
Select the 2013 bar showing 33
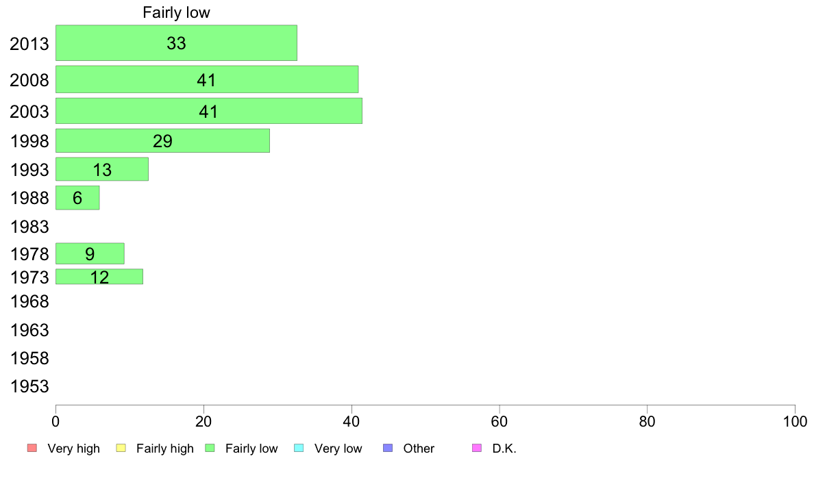[x=177, y=43]
